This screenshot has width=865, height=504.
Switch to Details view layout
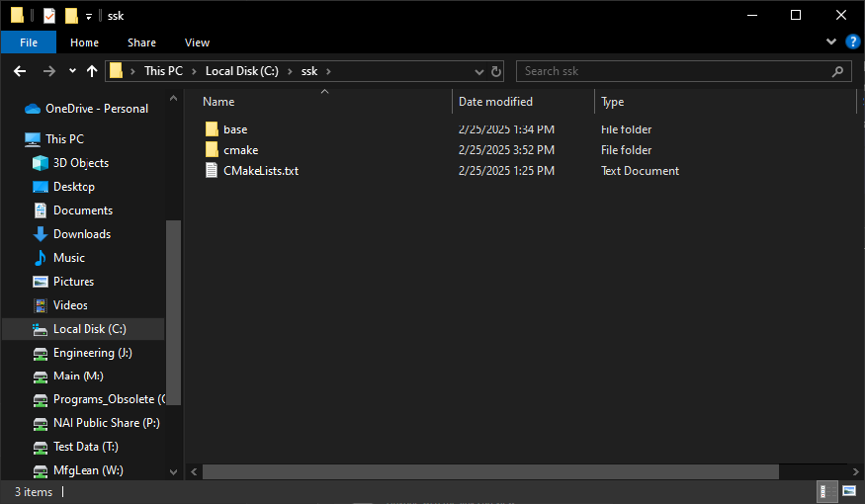[826, 491]
